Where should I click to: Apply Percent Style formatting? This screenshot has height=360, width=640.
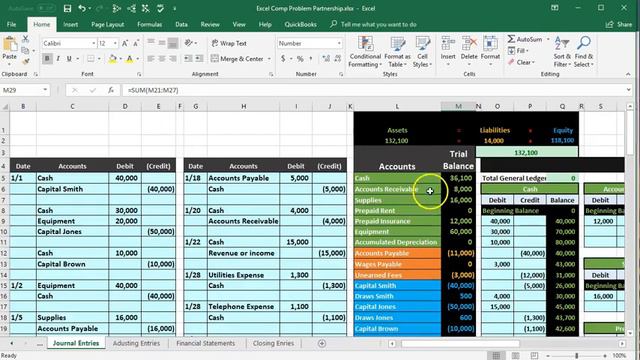tap(300, 59)
